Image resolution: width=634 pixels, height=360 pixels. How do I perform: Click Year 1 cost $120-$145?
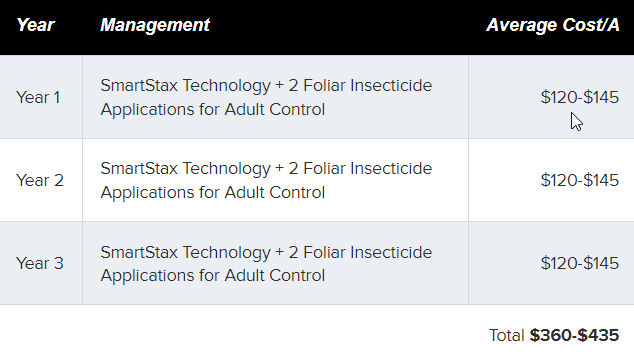point(580,97)
